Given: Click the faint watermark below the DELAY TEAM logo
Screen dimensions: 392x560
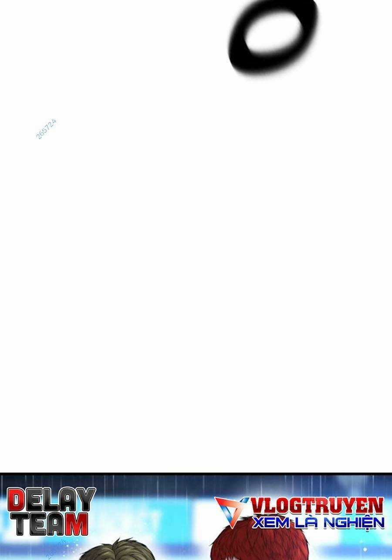Looking at the screenshot, I should [56, 549].
